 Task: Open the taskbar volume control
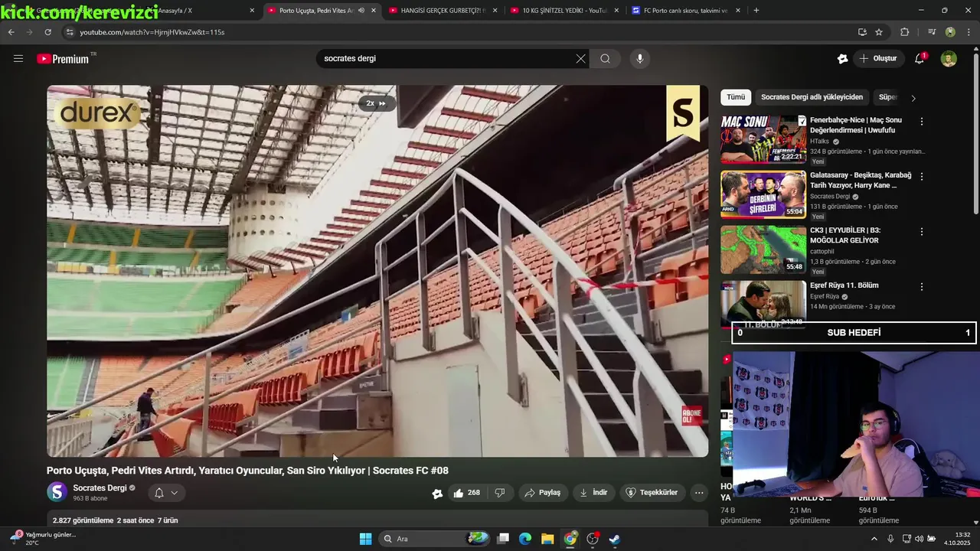click(x=920, y=539)
